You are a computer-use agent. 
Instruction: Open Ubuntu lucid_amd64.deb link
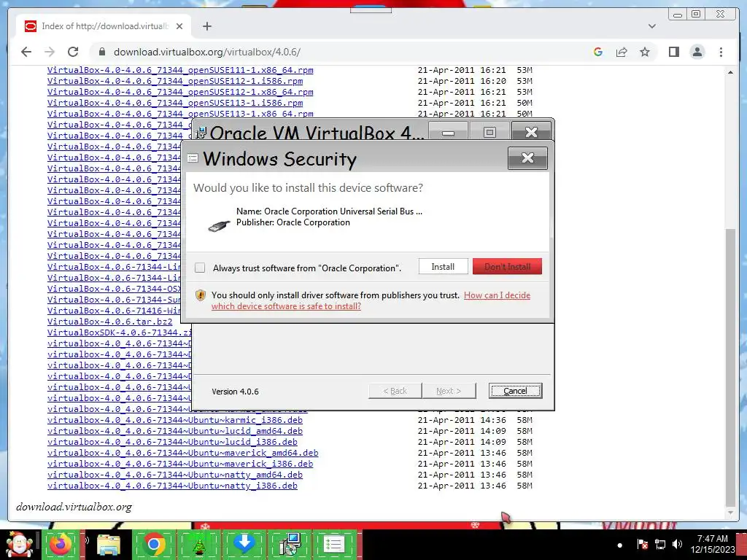coord(175,431)
